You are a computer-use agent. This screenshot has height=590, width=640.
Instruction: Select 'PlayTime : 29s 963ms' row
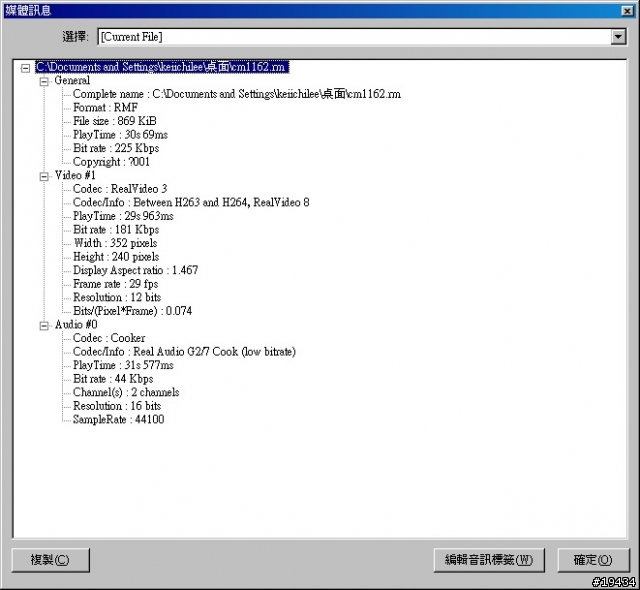coord(123,216)
